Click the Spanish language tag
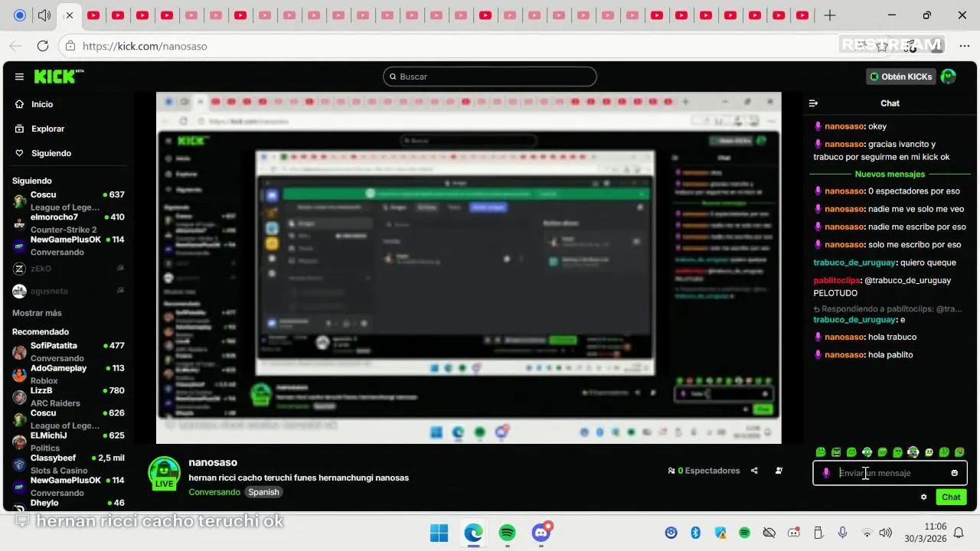Viewport: 980px width, 551px height. pos(263,492)
